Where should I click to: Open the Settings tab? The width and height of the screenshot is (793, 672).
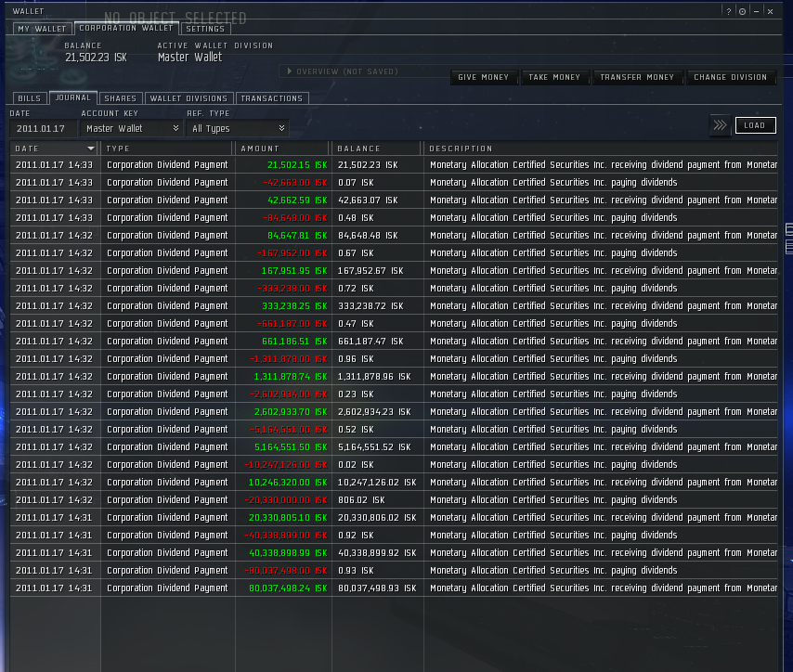[205, 29]
